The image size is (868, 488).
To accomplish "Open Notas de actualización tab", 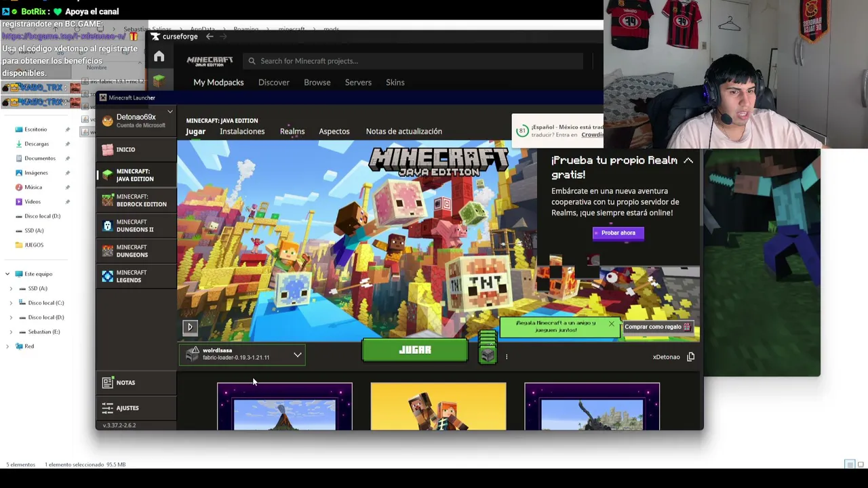I will coord(403,131).
